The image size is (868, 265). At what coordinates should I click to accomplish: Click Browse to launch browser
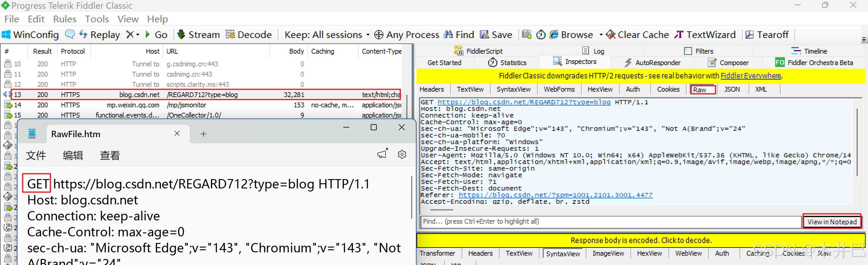coord(571,35)
